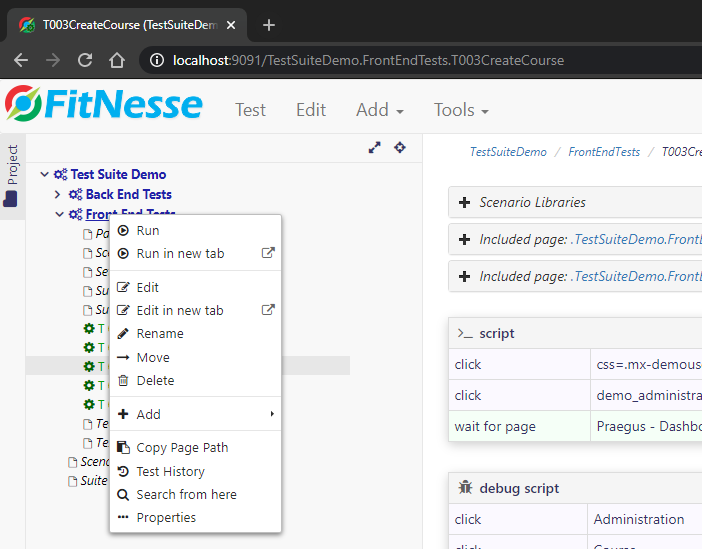Click the Test Suite Demo tree label
The image size is (702, 549).
click(118, 174)
